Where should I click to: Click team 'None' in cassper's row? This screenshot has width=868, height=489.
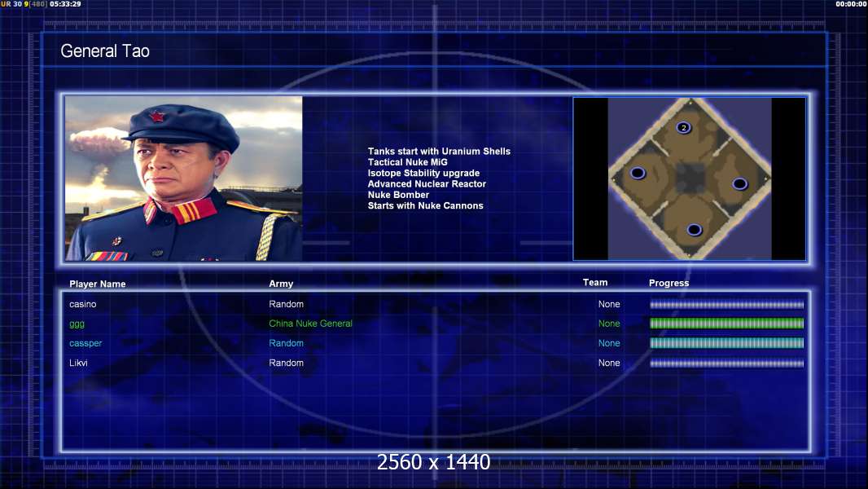click(609, 343)
